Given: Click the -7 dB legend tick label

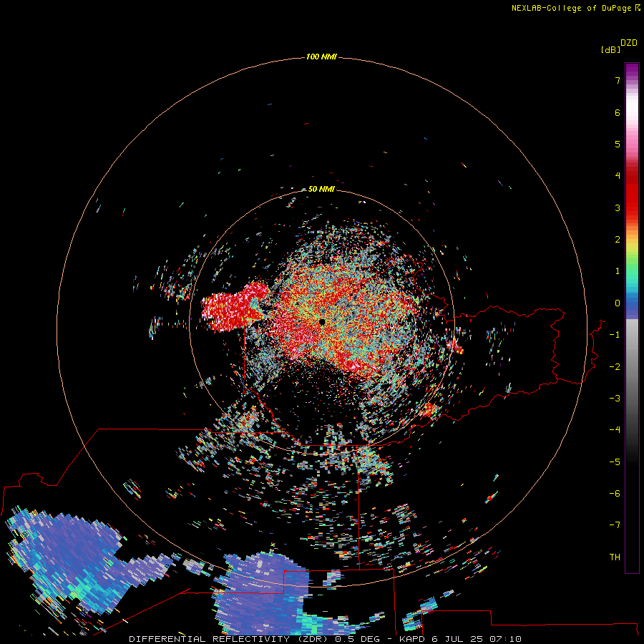Looking at the screenshot, I should coord(615,525).
